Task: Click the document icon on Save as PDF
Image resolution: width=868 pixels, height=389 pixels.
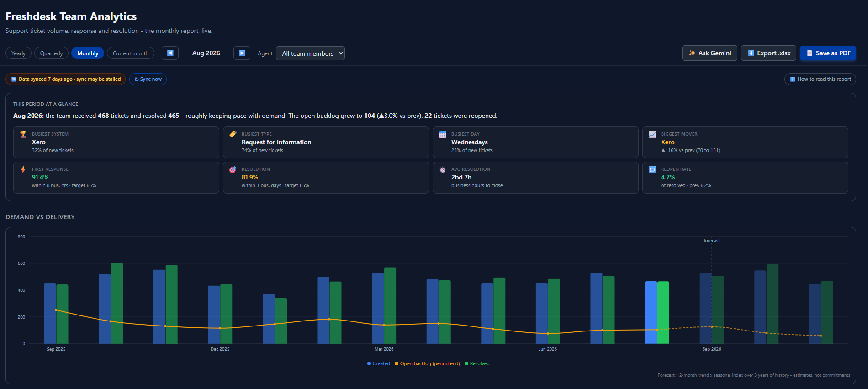Action: click(810, 53)
